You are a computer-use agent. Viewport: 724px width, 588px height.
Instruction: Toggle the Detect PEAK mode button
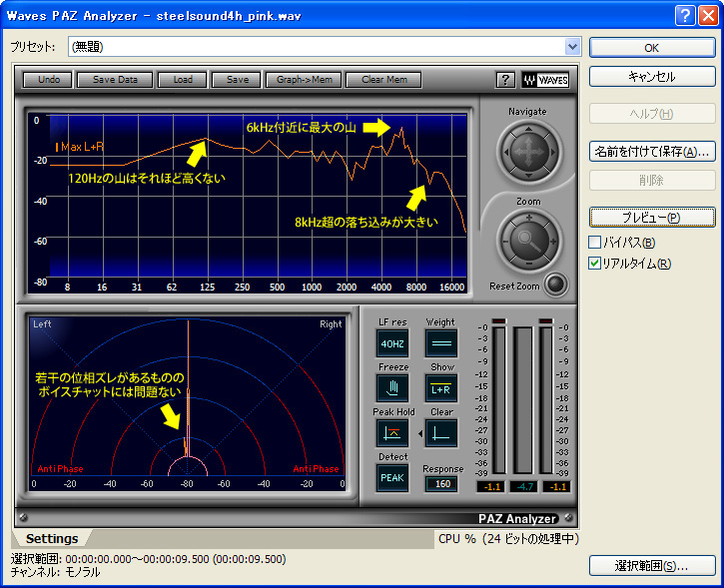[391, 478]
